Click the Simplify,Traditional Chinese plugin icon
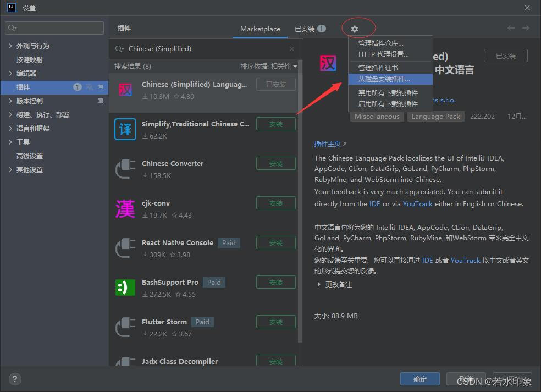 [x=125, y=129]
